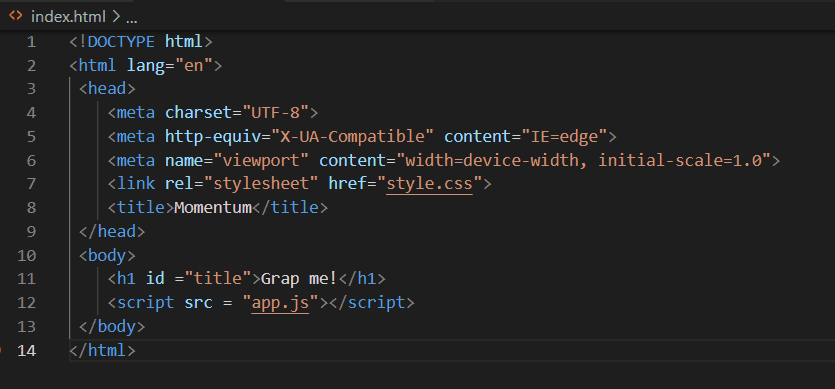835x389 pixels.
Task: Click the script tag on line 12
Action: [x=141, y=303]
